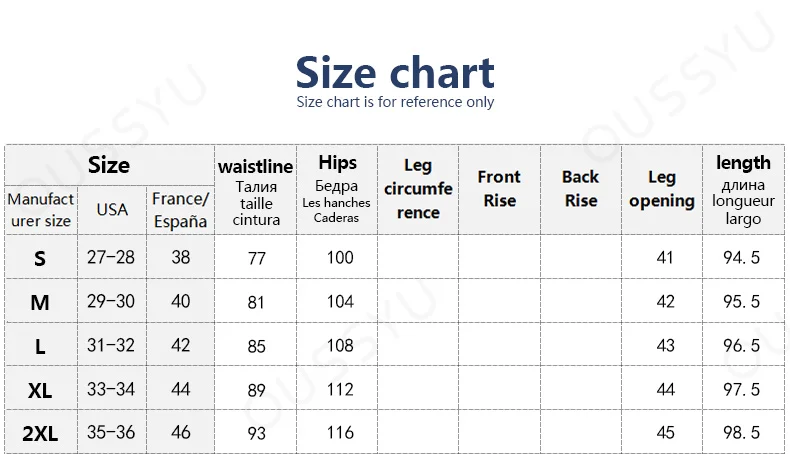Click the 'Manufacturer size' header cell
790x454 pixels.
click(40, 210)
